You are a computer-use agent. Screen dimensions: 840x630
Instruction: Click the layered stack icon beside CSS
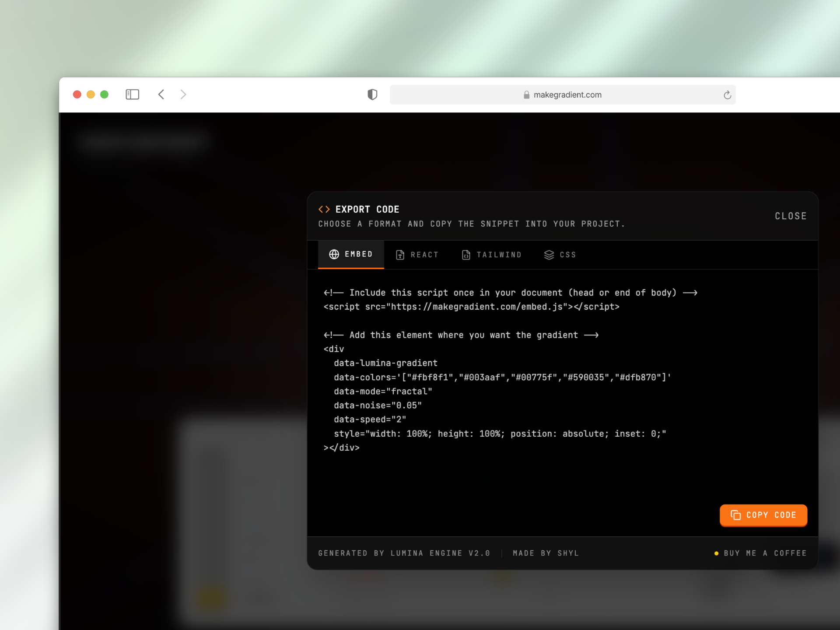click(549, 255)
